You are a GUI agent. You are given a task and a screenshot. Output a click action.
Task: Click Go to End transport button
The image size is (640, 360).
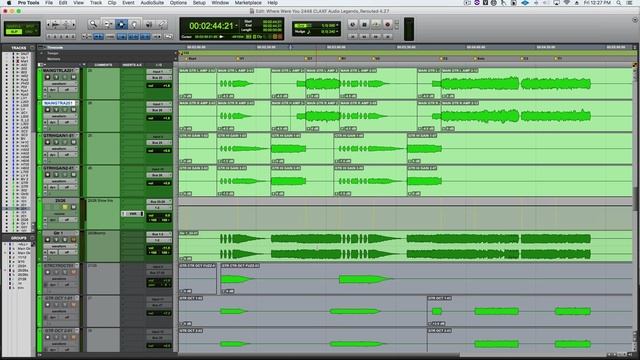(387, 36)
